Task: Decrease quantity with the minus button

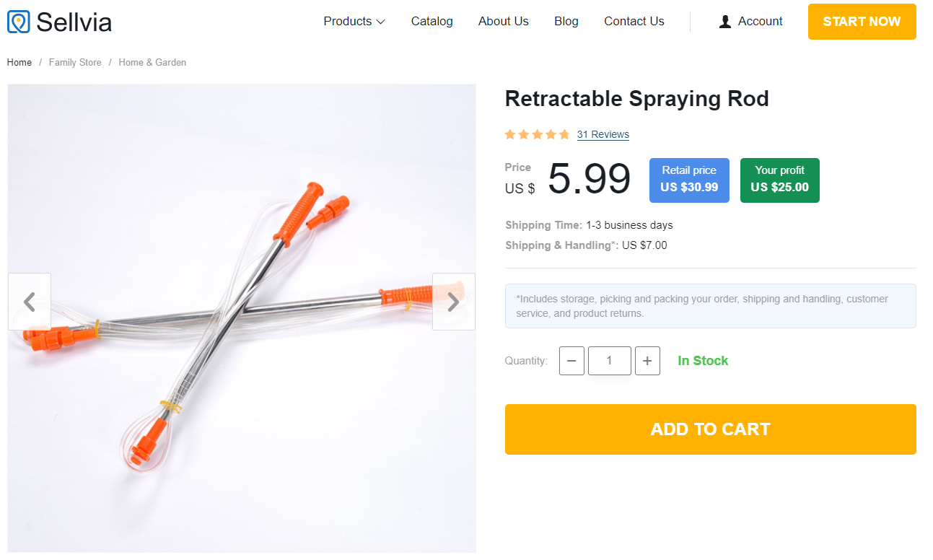Action: 571,361
